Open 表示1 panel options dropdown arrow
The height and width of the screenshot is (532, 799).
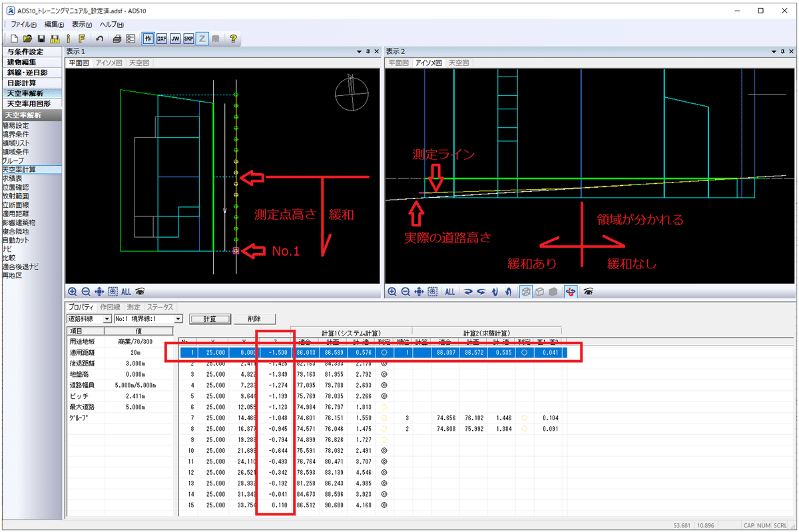tap(359, 52)
